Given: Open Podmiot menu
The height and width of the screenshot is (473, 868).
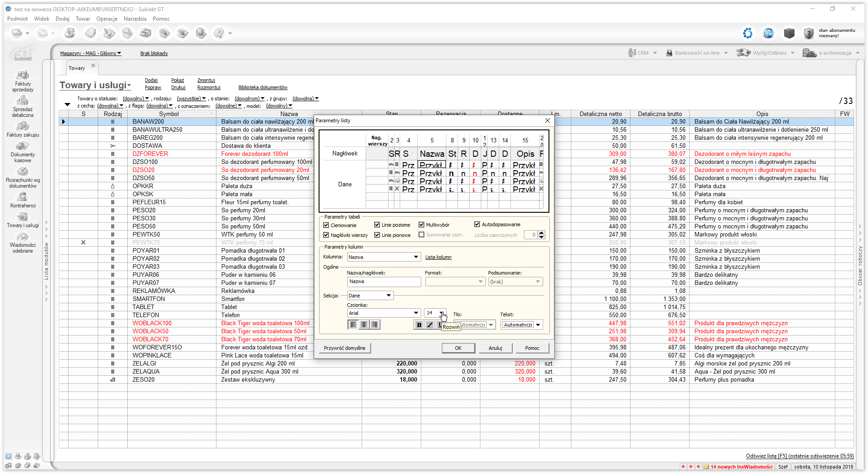Looking at the screenshot, I should pos(17,19).
